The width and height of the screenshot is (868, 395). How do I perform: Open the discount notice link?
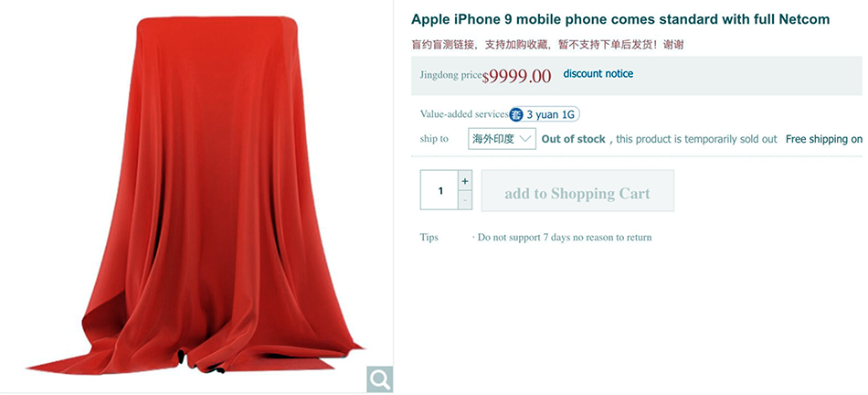(598, 74)
